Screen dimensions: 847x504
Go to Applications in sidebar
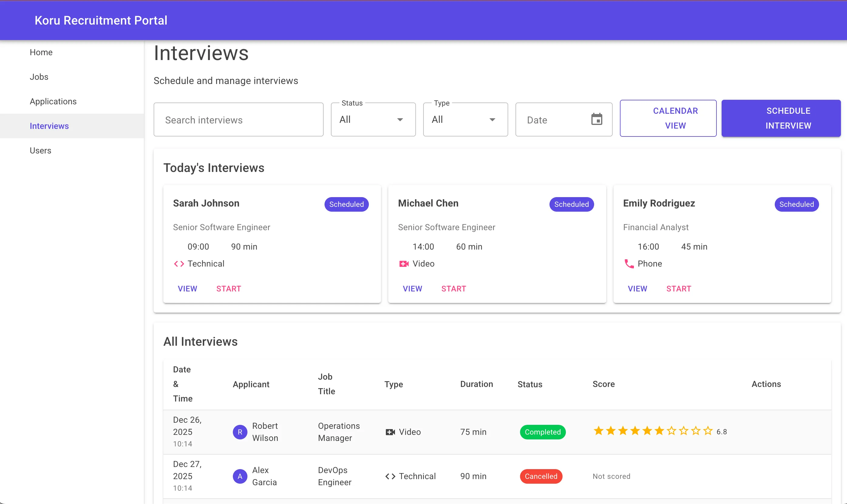point(53,101)
